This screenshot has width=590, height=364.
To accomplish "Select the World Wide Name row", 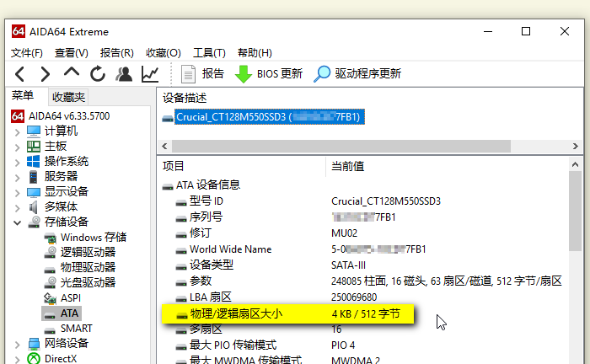I will click(364, 249).
